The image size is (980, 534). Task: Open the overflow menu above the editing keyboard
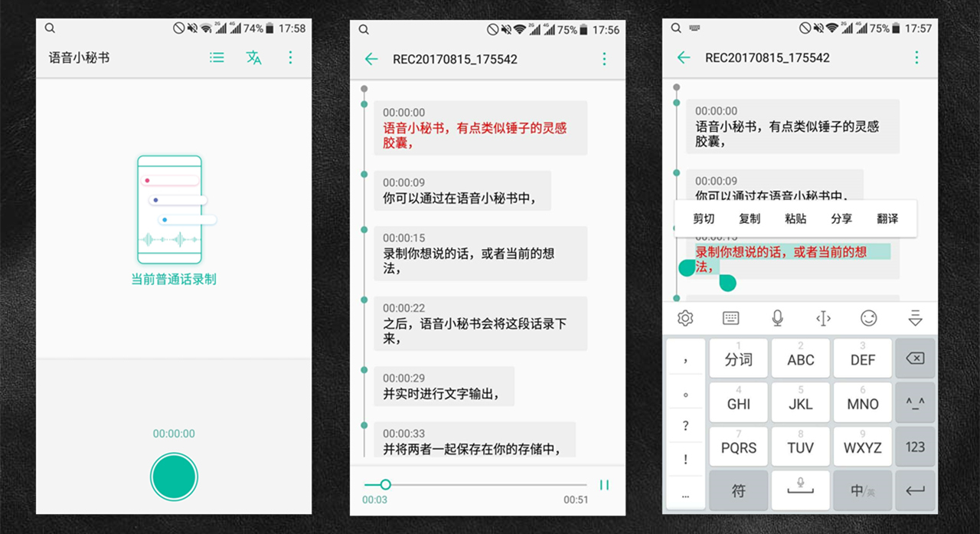(916, 57)
